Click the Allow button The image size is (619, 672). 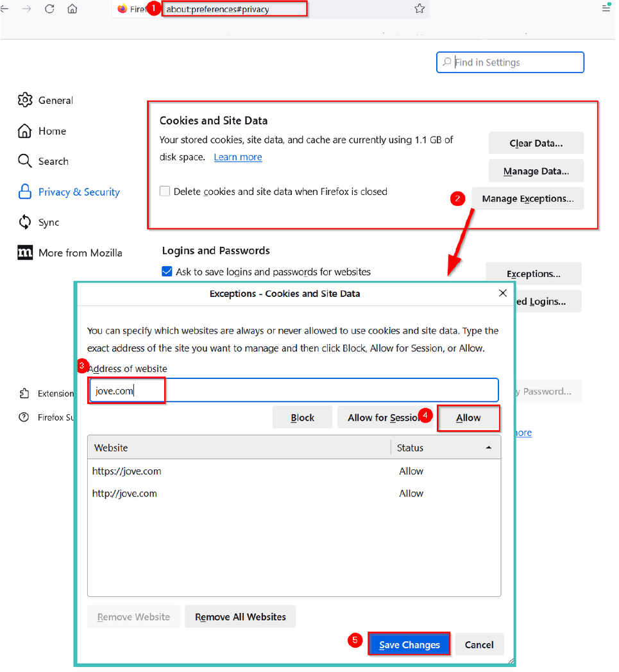coord(468,417)
